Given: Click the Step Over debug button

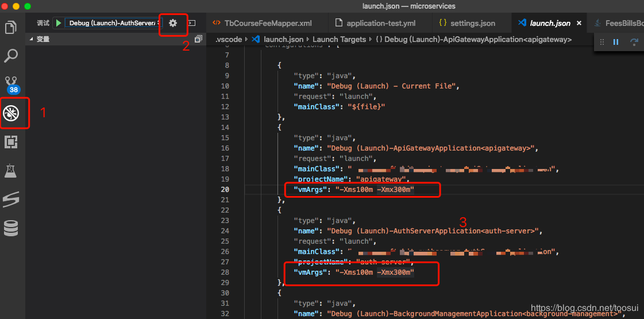Looking at the screenshot, I should 634,42.
